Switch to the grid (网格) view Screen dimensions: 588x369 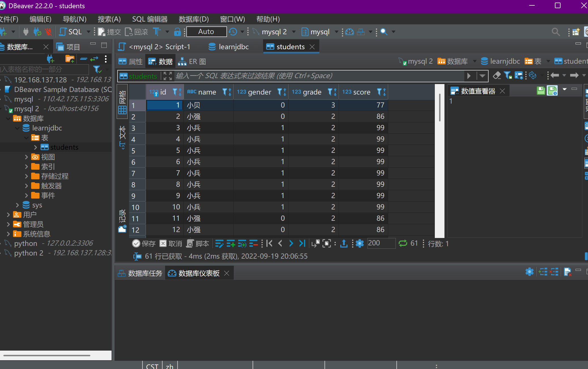point(122,102)
